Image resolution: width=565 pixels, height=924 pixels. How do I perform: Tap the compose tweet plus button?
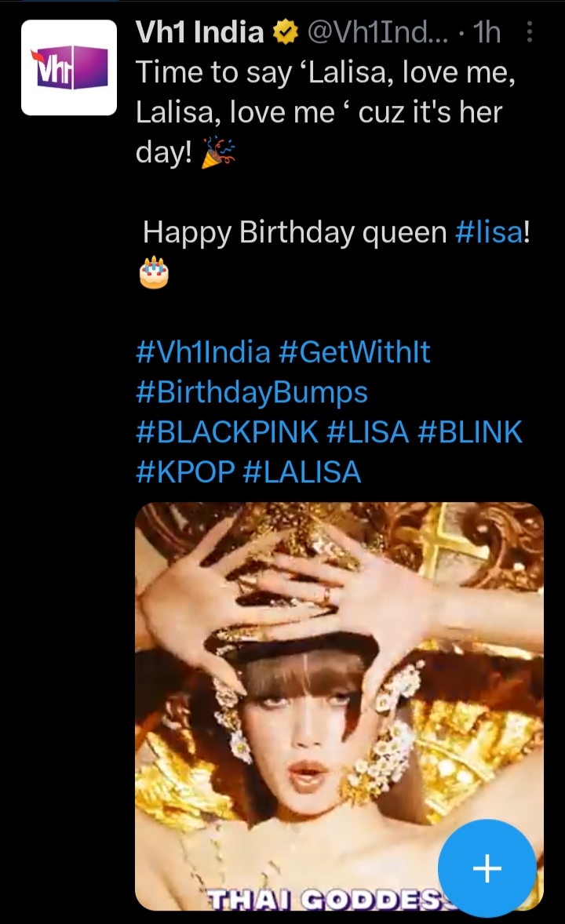(487, 868)
